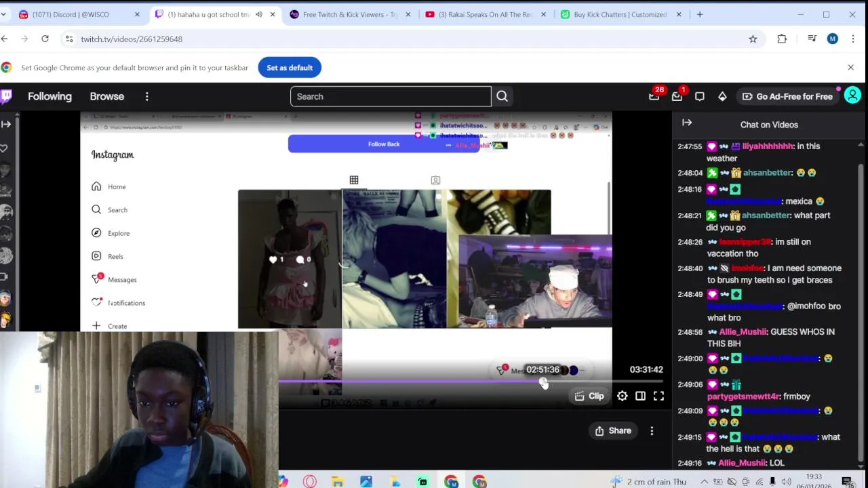Switch to the Rakai Speaks YouTube tab
Image resolution: width=868 pixels, height=488 pixels.
[486, 14]
